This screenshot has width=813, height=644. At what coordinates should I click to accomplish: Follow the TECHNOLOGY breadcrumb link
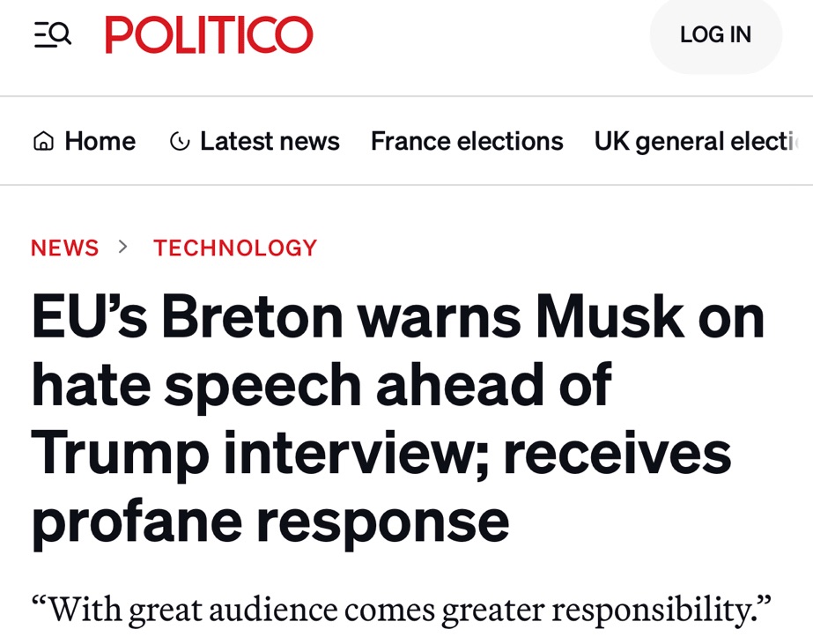[235, 248]
